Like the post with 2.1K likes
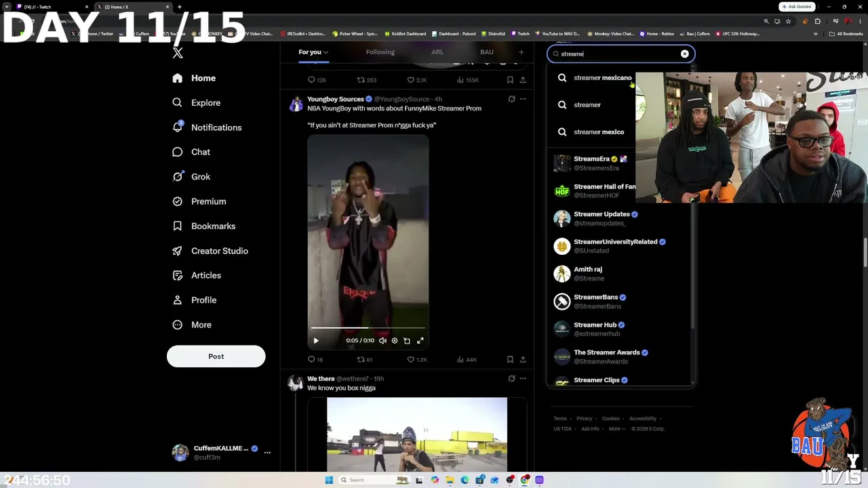The image size is (868, 488). tap(416, 80)
